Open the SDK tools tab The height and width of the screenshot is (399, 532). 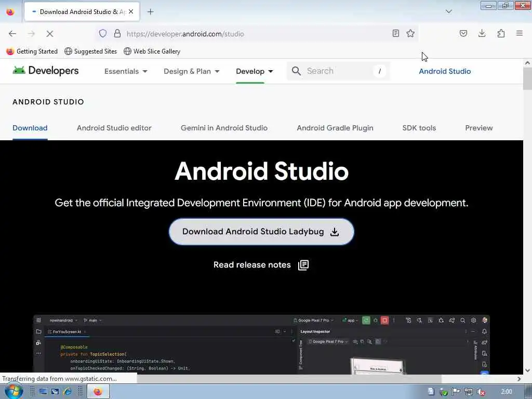pyautogui.click(x=419, y=128)
